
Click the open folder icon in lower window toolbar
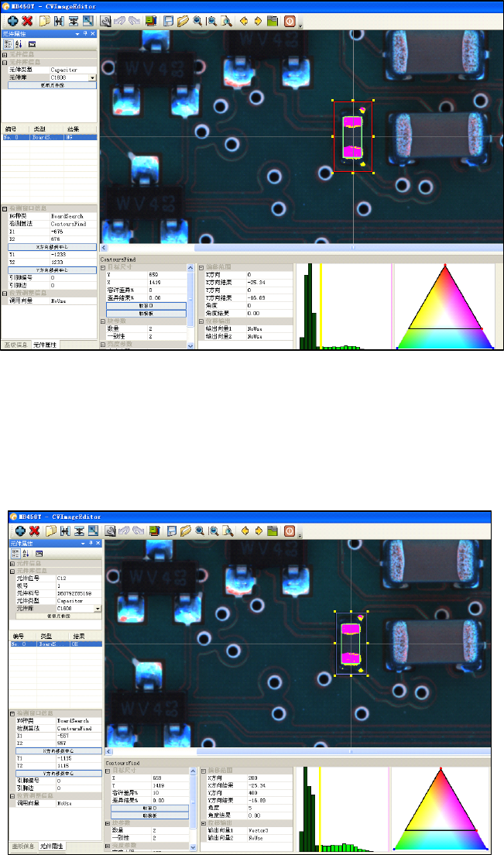click(x=185, y=531)
